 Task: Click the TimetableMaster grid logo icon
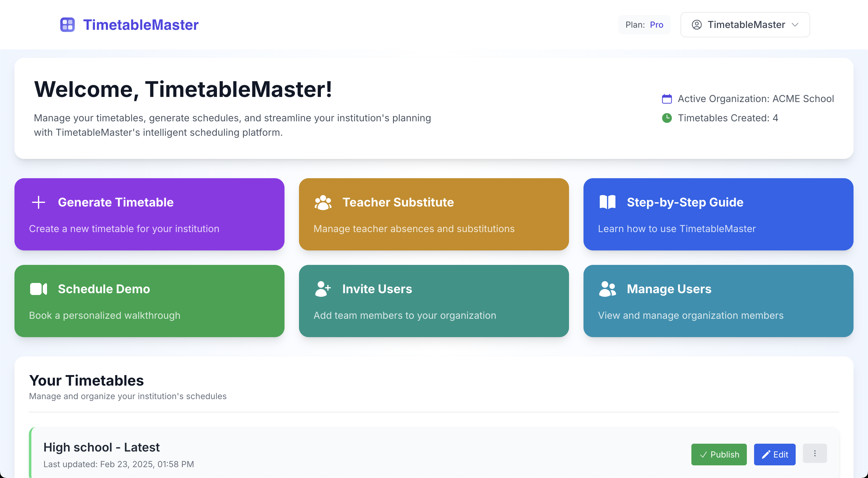67,25
